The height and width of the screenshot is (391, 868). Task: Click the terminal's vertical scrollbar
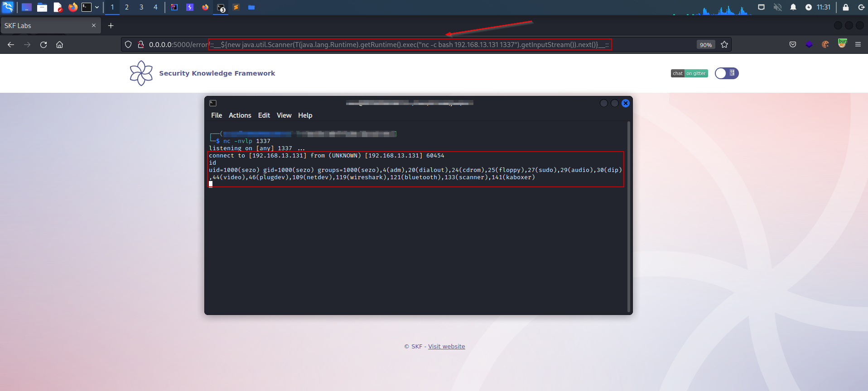tap(629, 217)
